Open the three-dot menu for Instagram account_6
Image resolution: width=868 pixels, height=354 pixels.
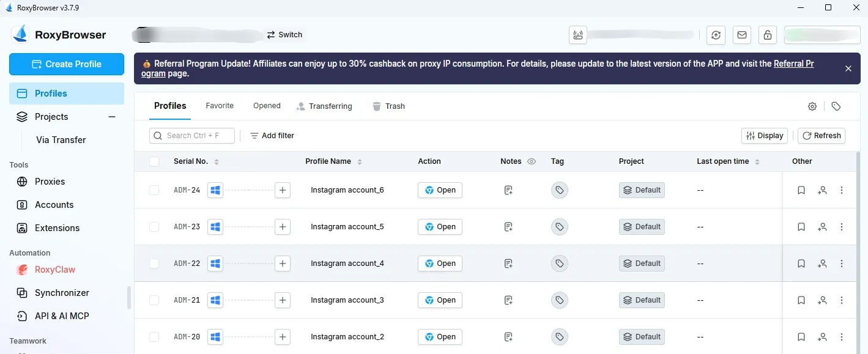[842, 190]
